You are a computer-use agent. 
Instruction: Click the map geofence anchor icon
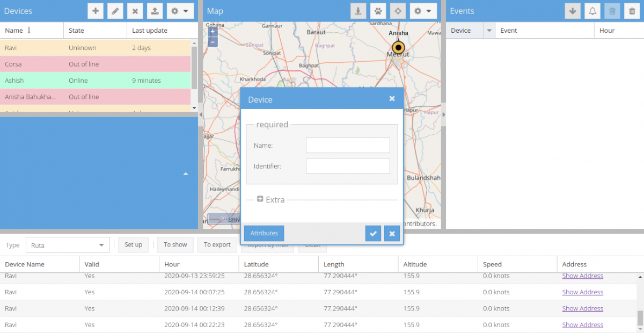click(x=358, y=11)
